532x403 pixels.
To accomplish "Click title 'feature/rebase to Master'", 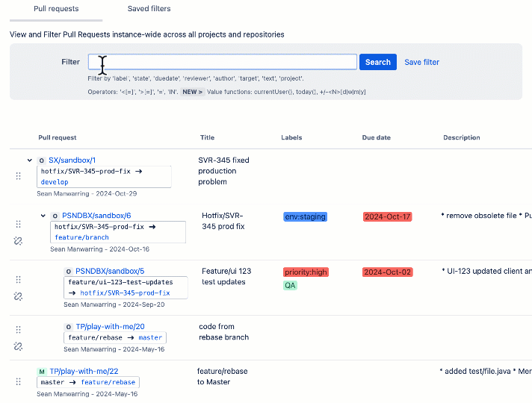I will [x=222, y=377].
